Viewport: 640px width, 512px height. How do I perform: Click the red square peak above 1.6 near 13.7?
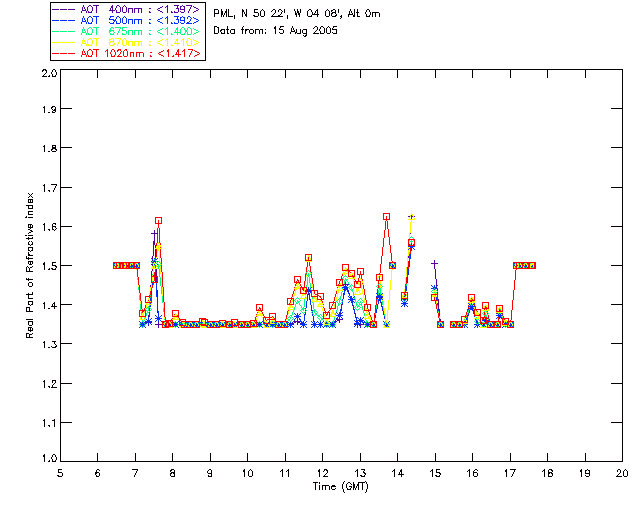pos(386,216)
